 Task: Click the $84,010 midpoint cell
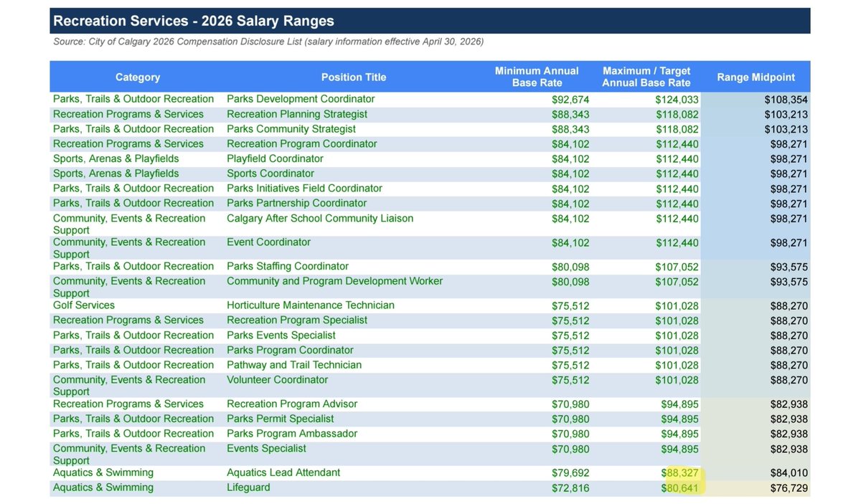(x=789, y=473)
